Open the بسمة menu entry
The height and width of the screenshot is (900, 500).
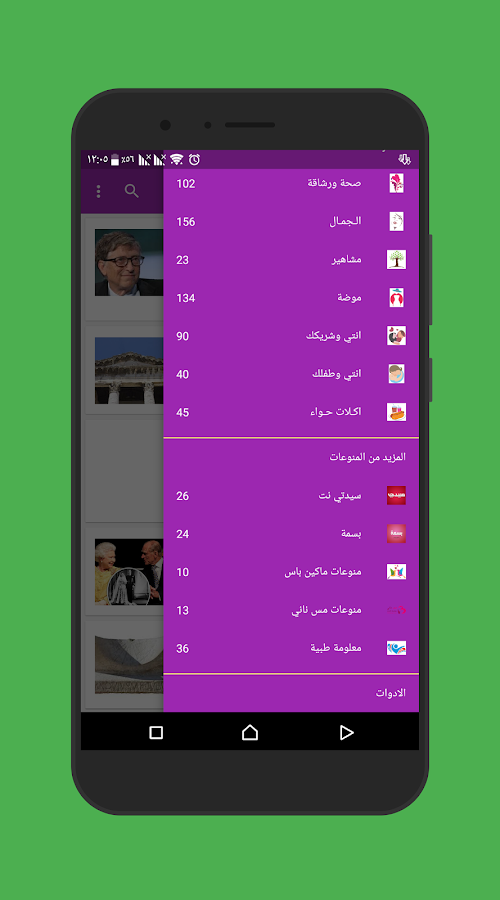click(x=291, y=534)
